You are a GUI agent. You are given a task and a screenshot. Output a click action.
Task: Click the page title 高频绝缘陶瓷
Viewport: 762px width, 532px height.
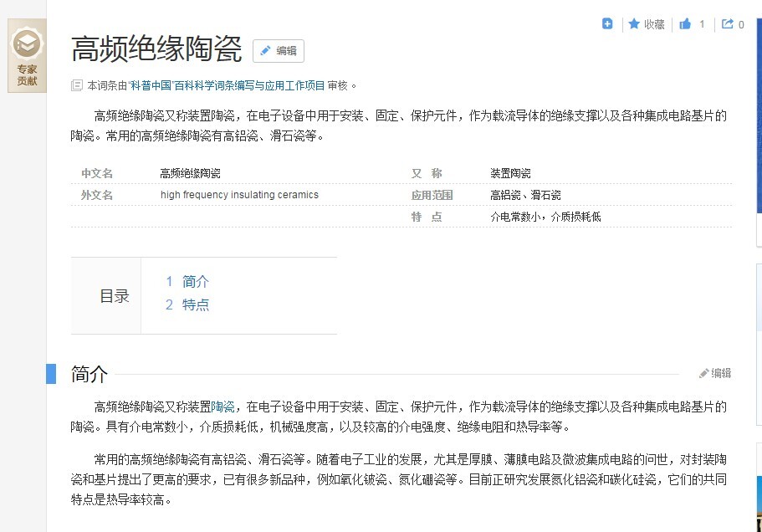coord(156,49)
